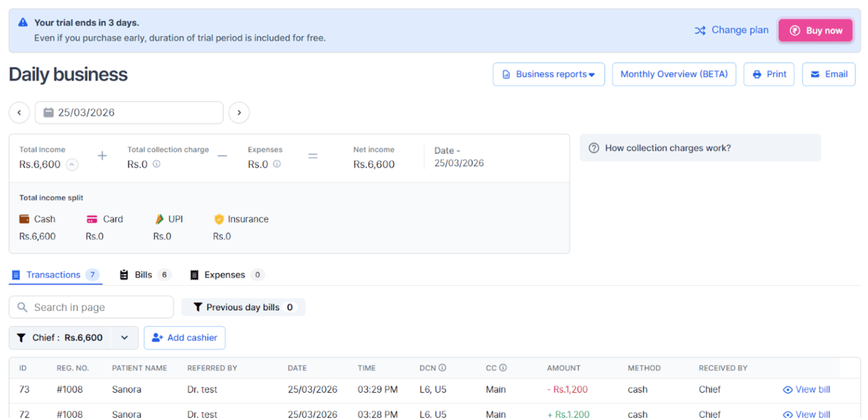Click the help icon before collection charges question
The width and height of the screenshot is (868, 420).
pos(593,147)
